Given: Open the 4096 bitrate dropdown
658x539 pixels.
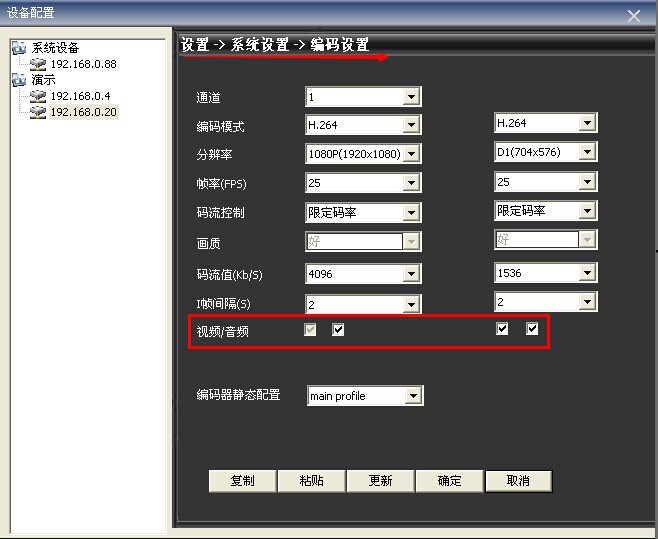Looking at the screenshot, I should [363, 274].
